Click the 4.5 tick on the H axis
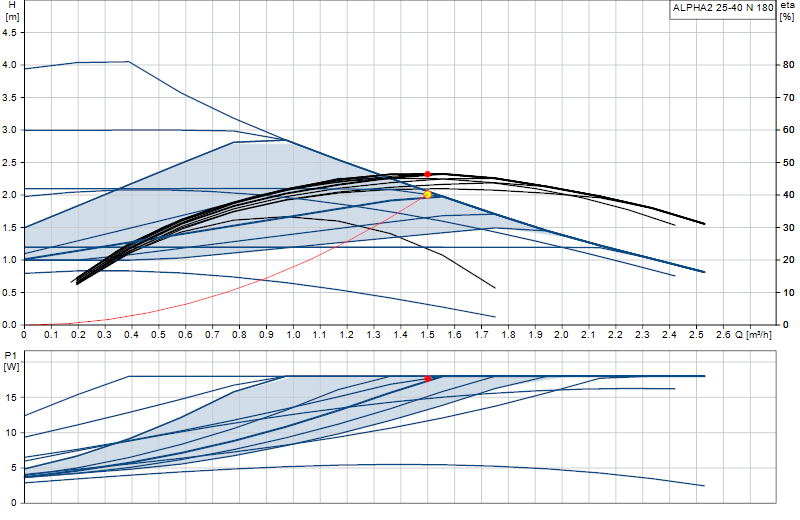The width and height of the screenshot is (800, 520). point(9,32)
